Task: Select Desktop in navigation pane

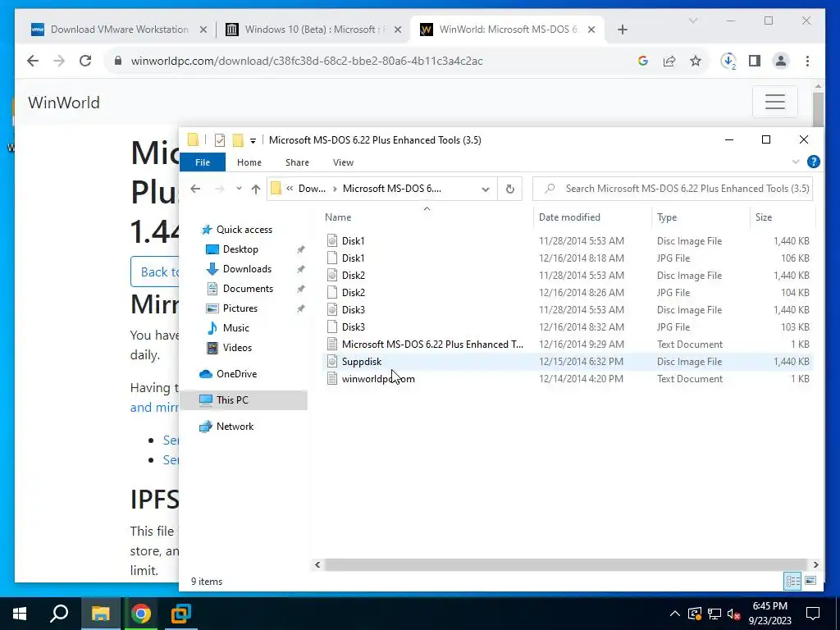Action: [x=240, y=249]
